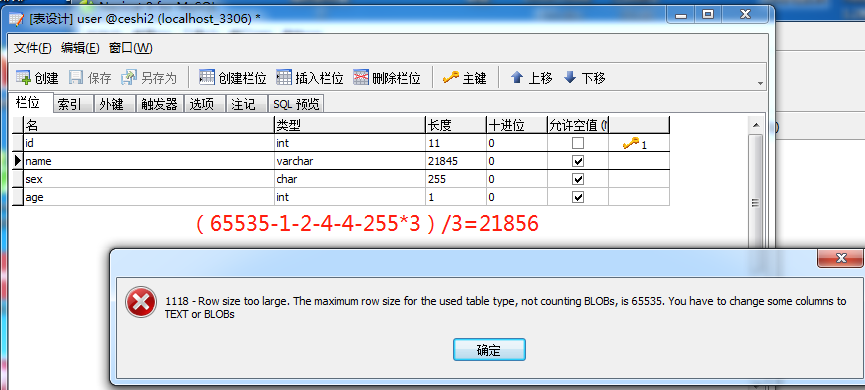Click the 允许空值 column header
Viewport: 865px width, 390px height.
pyautogui.click(x=578, y=125)
